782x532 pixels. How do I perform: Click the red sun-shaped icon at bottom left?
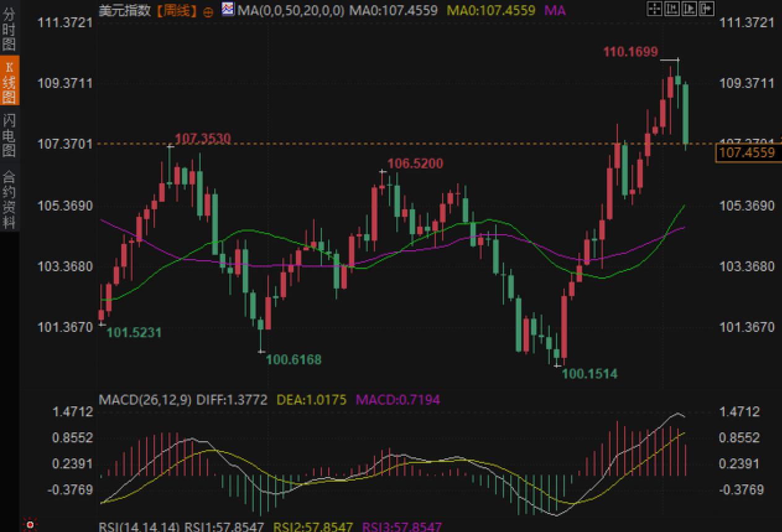(x=29, y=525)
